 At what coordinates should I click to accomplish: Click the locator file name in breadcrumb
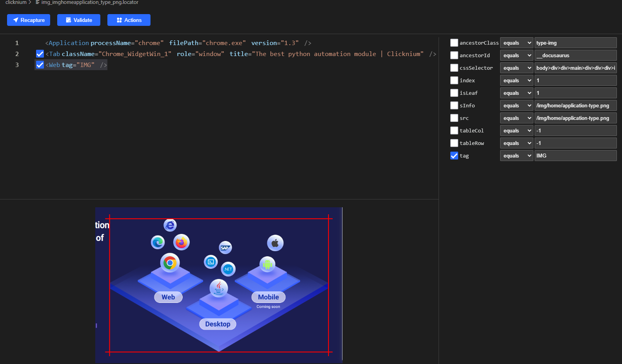click(x=90, y=2)
